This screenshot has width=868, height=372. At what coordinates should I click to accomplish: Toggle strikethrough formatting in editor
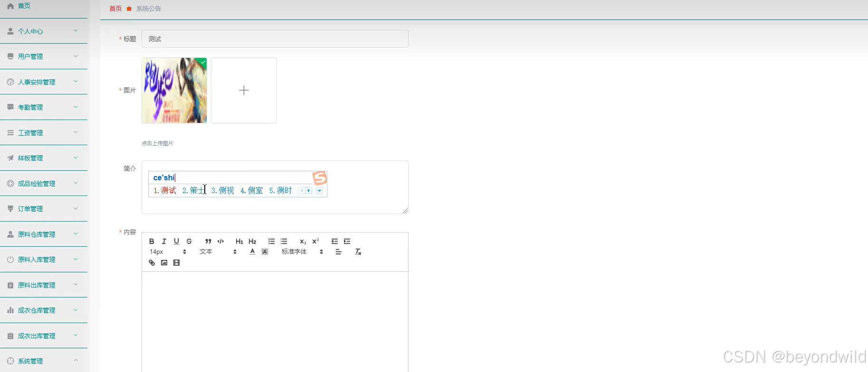pos(189,241)
